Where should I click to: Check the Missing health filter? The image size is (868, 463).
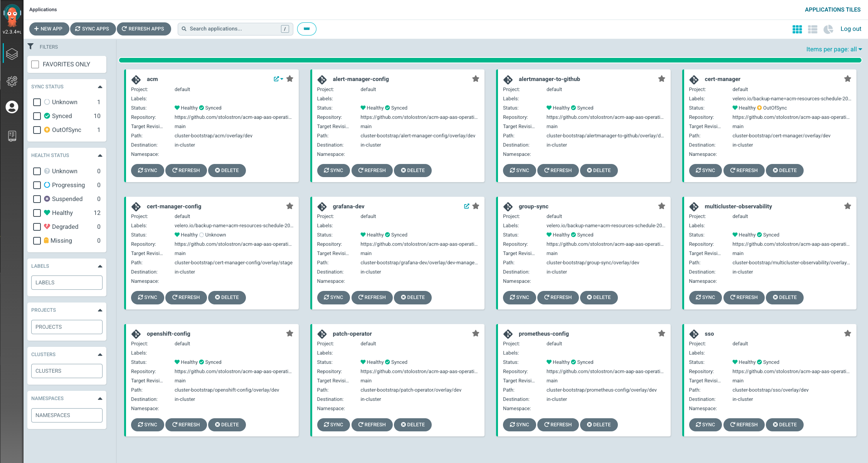37,241
